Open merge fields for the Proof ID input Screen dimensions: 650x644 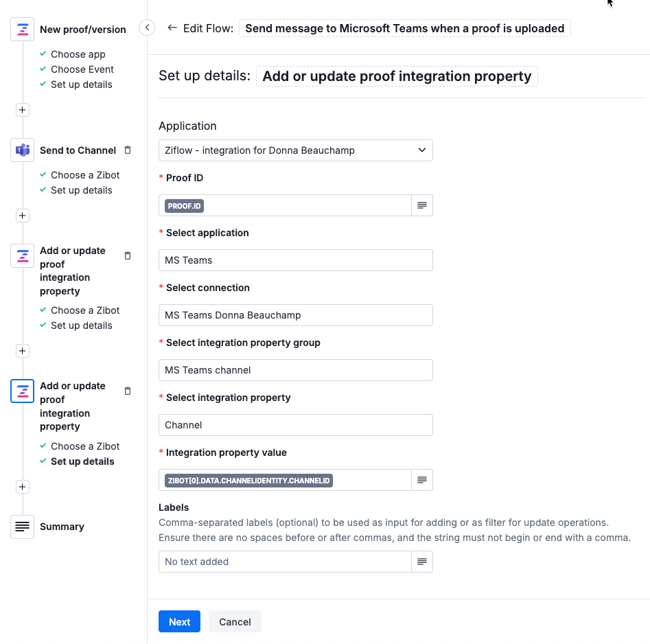click(x=422, y=205)
